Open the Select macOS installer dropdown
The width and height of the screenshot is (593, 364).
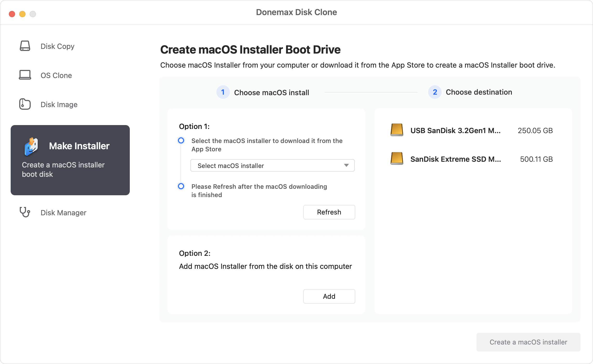[272, 165]
